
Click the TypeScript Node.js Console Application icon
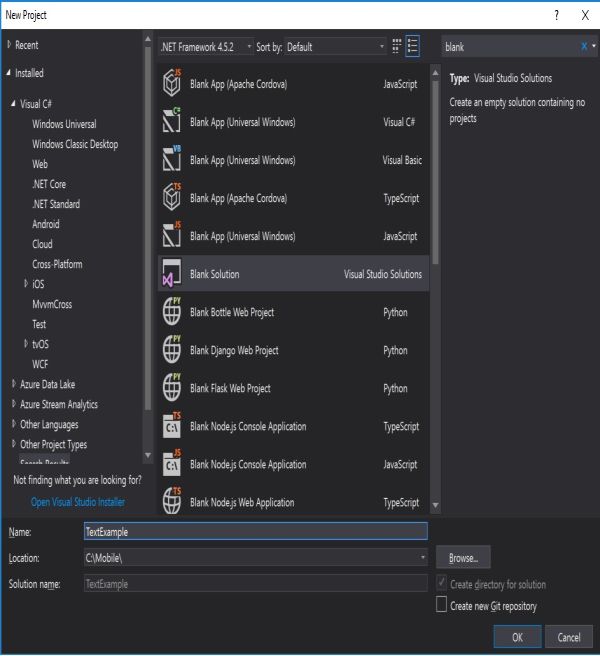[x=172, y=425]
